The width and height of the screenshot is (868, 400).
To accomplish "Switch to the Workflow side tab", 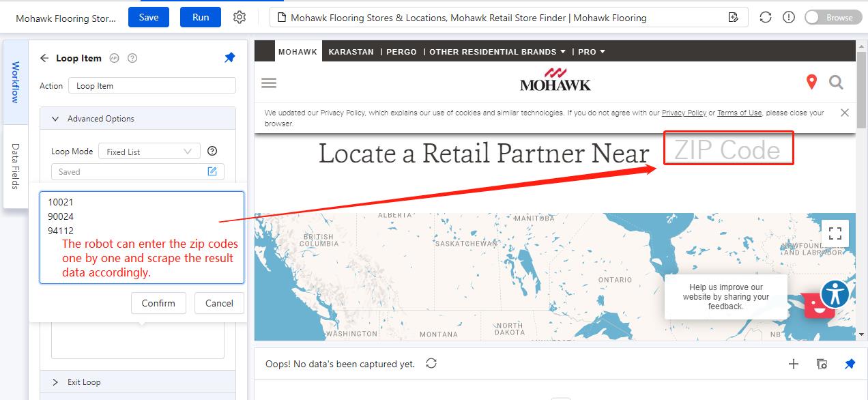I will 15,83.
